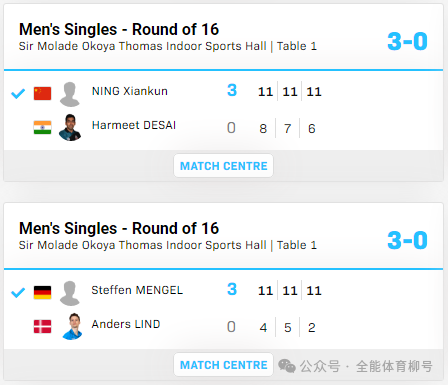Screen dimensions: 448x385
Task: Select player name Steffen MENGEL
Action: point(137,290)
